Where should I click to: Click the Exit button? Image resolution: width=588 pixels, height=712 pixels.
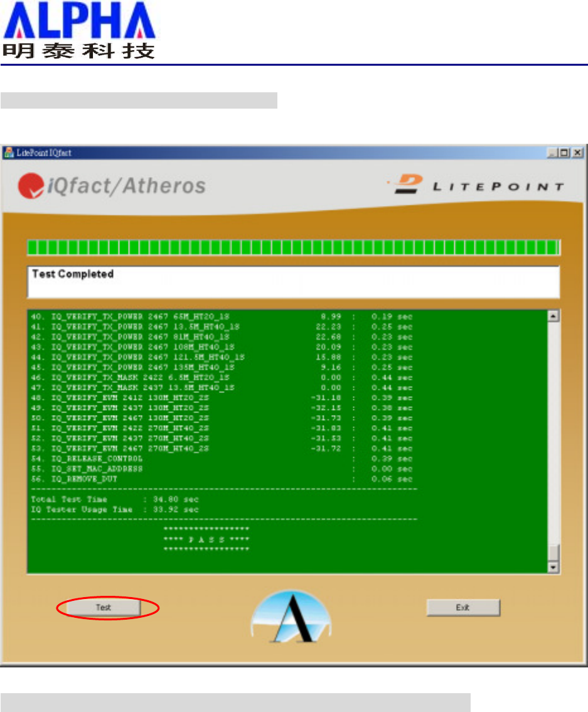pos(463,608)
